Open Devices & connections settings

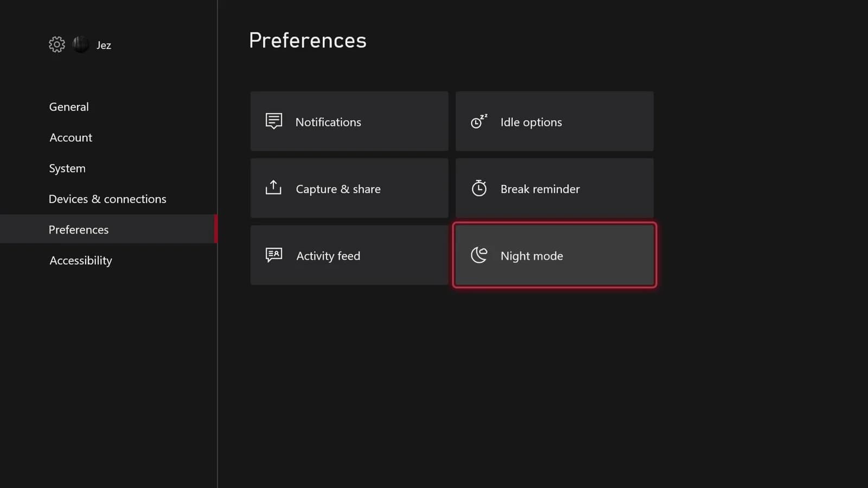pos(107,199)
